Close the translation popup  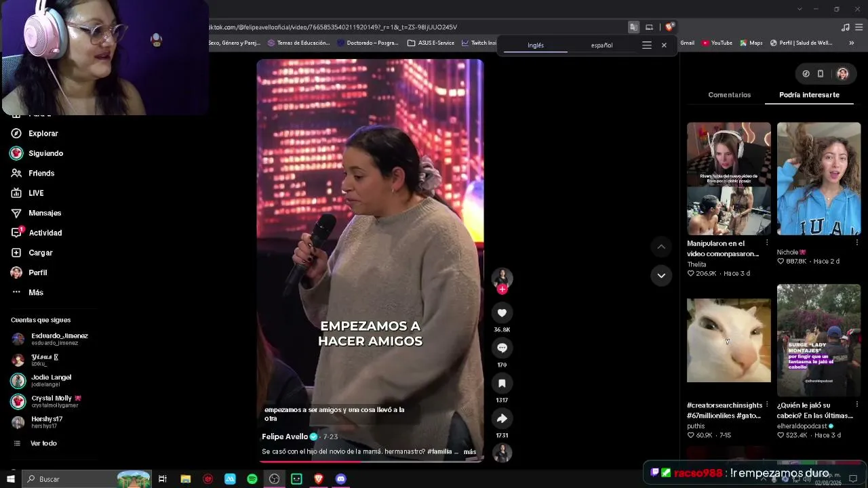[664, 45]
